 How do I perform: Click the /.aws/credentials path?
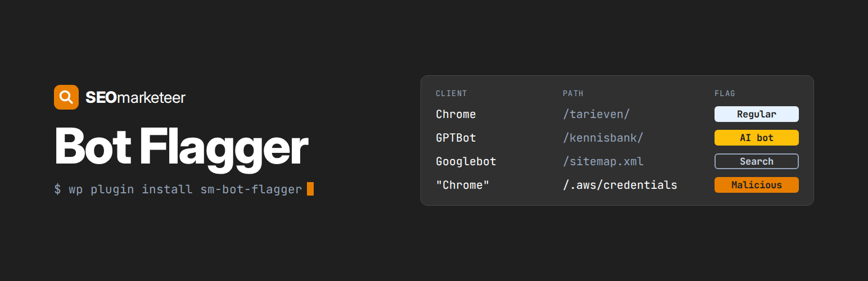coord(620,185)
